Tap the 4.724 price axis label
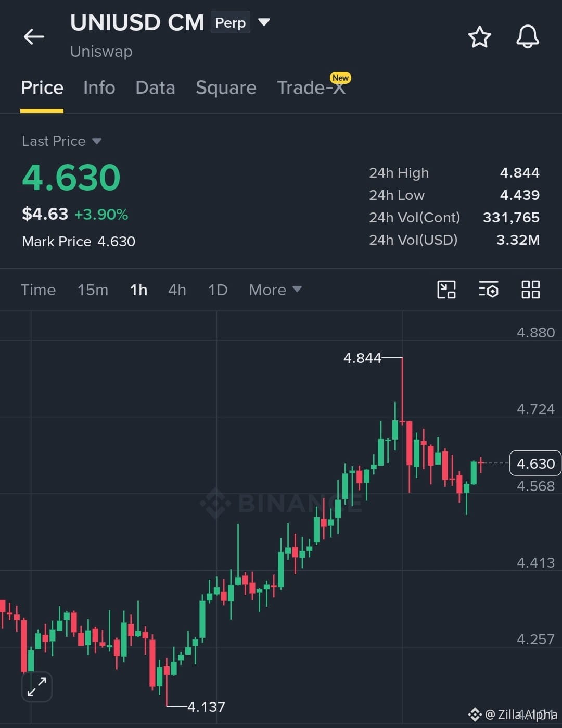 [x=535, y=409]
